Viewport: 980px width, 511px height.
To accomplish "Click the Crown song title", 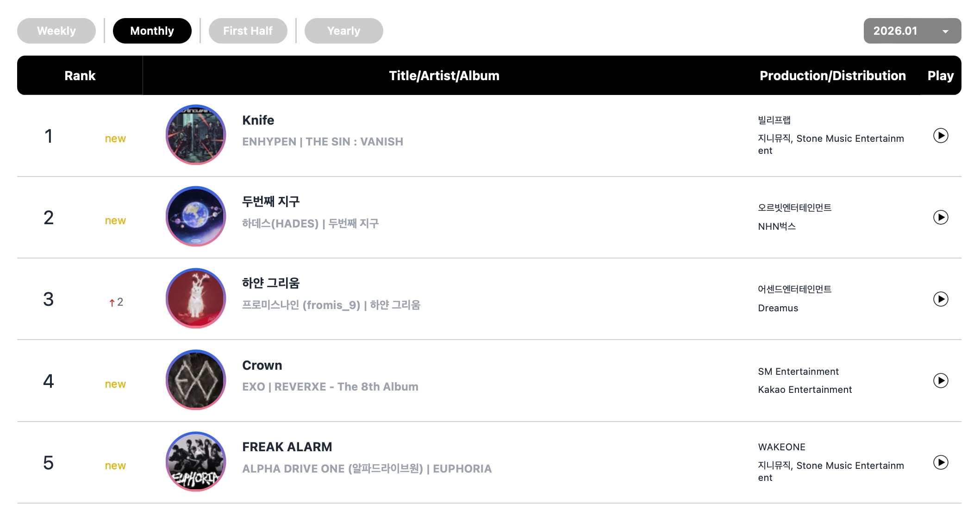I will tap(262, 366).
